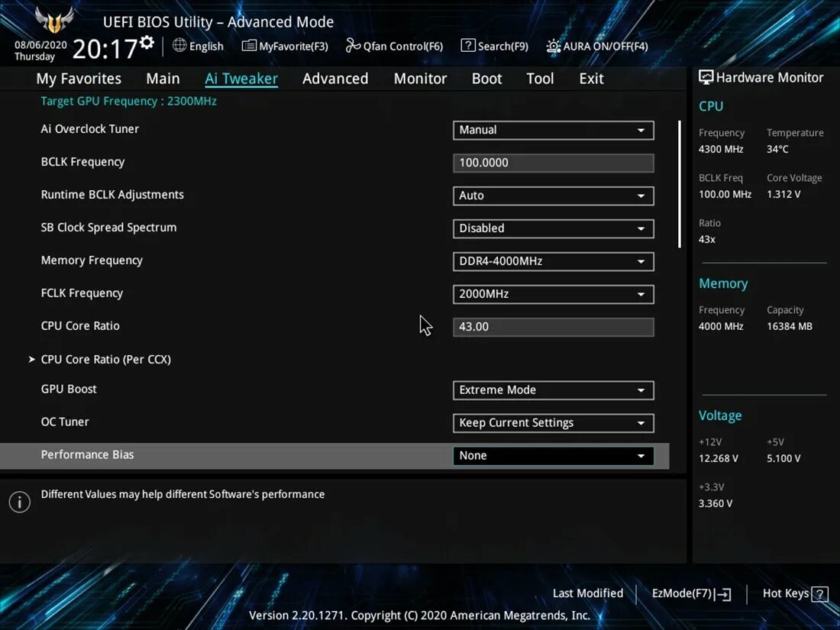This screenshot has height=630, width=840.
Task: Toggle AURA lighting bulb icon
Action: coord(554,46)
